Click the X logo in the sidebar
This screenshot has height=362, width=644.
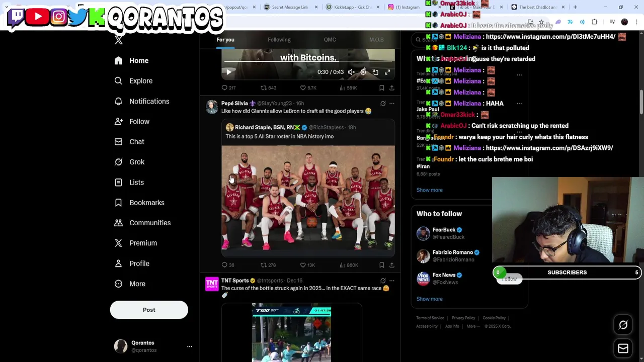pos(119,41)
